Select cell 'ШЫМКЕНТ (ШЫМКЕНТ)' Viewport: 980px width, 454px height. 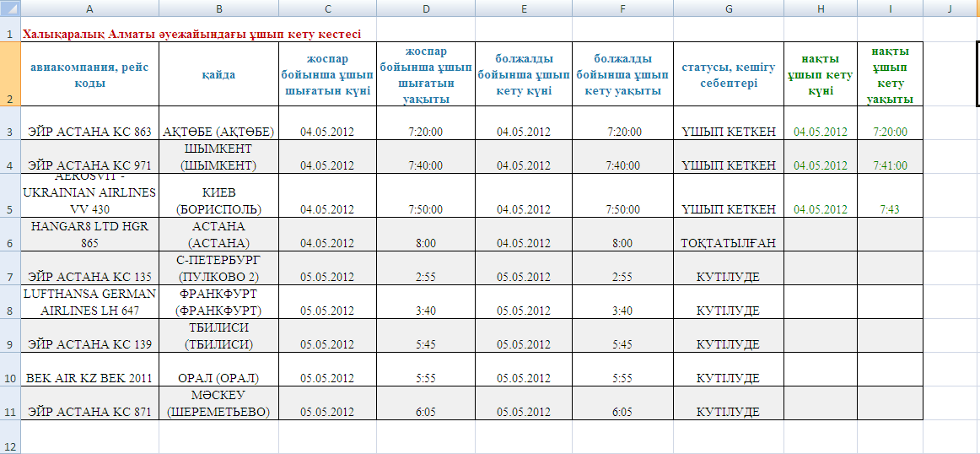click(x=218, y=157)
